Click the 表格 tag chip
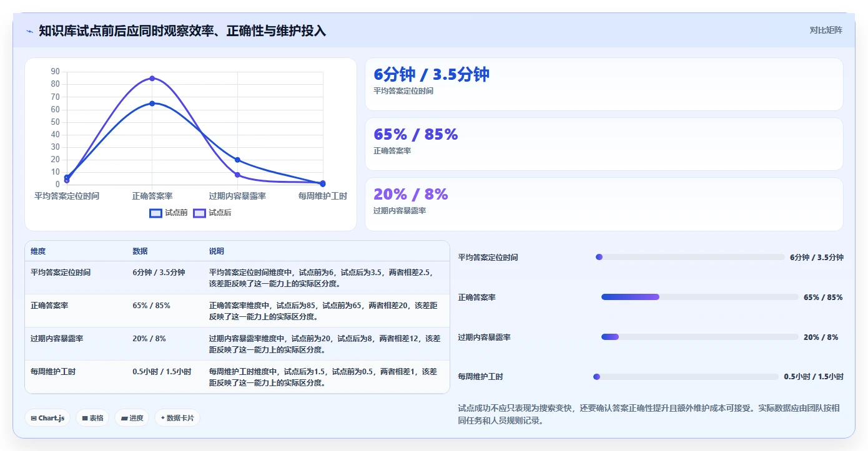Image resolution: width=868 pixels, height=451 pixels. point(92,418)
